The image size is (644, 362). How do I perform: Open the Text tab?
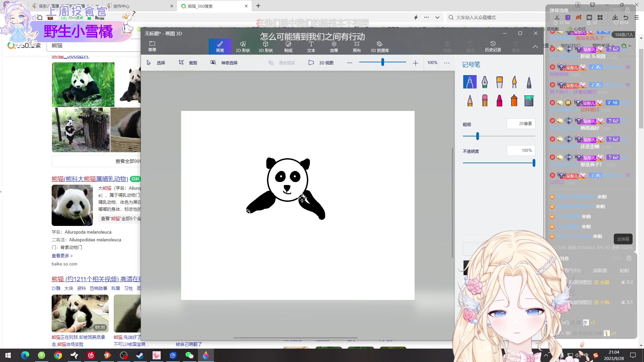point(311,46)
